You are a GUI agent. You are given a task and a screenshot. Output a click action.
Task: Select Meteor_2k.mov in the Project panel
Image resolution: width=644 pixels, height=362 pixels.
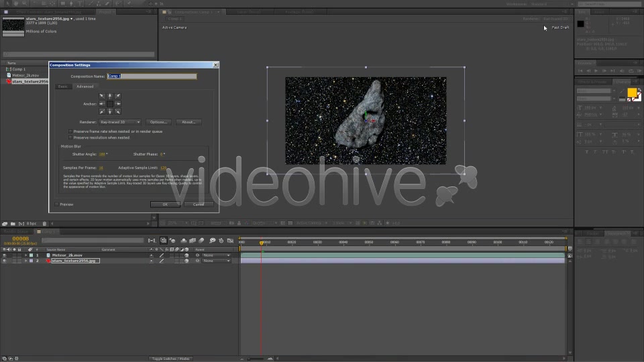click(25, 76)
